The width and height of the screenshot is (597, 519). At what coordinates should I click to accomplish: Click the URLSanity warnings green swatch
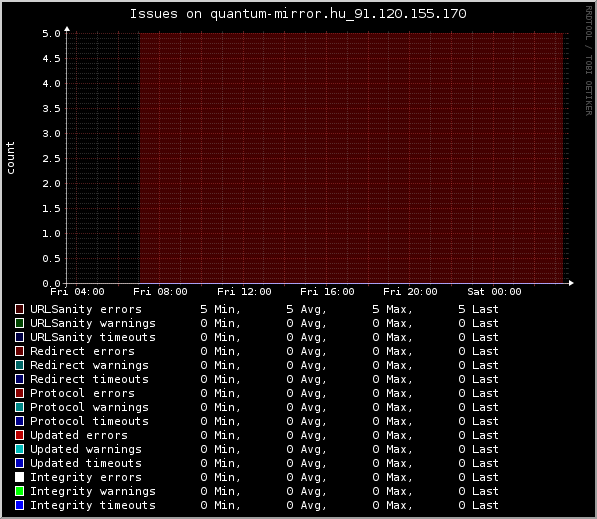tap(19, 323)
